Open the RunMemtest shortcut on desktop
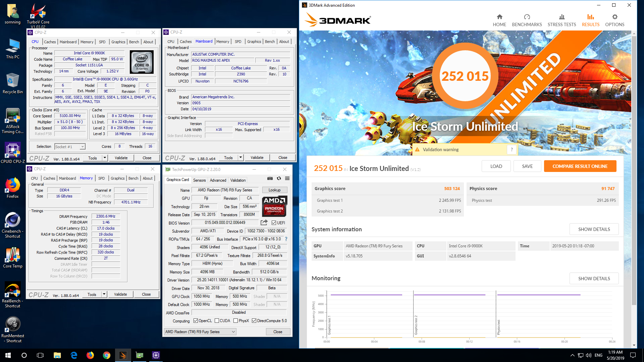 point(13,330)
